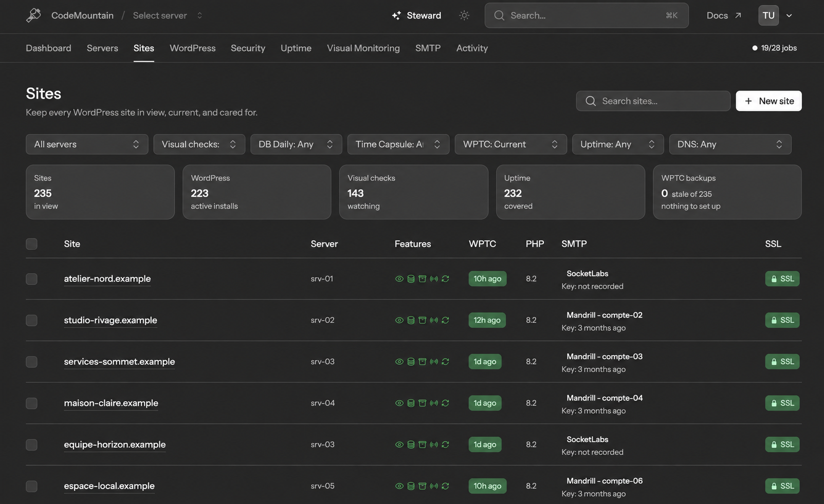
Task: Expand the TU user account menu
Action: pos(775,15)
